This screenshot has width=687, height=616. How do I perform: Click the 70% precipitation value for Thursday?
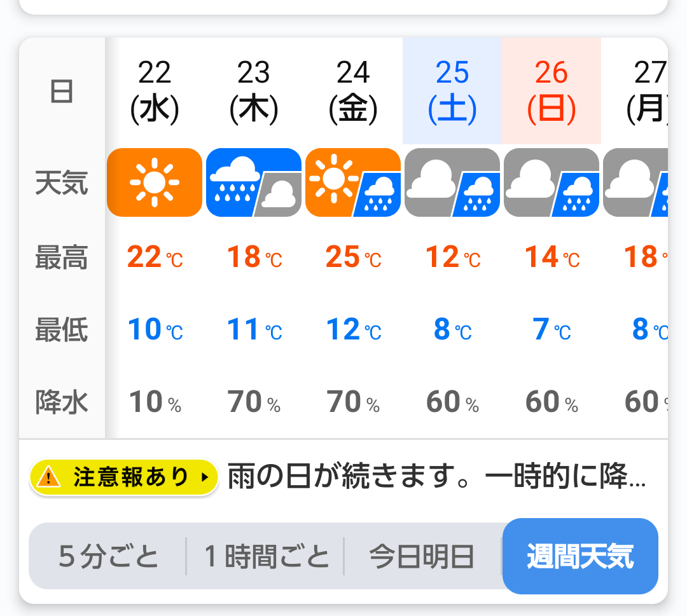tap(254, 402)
